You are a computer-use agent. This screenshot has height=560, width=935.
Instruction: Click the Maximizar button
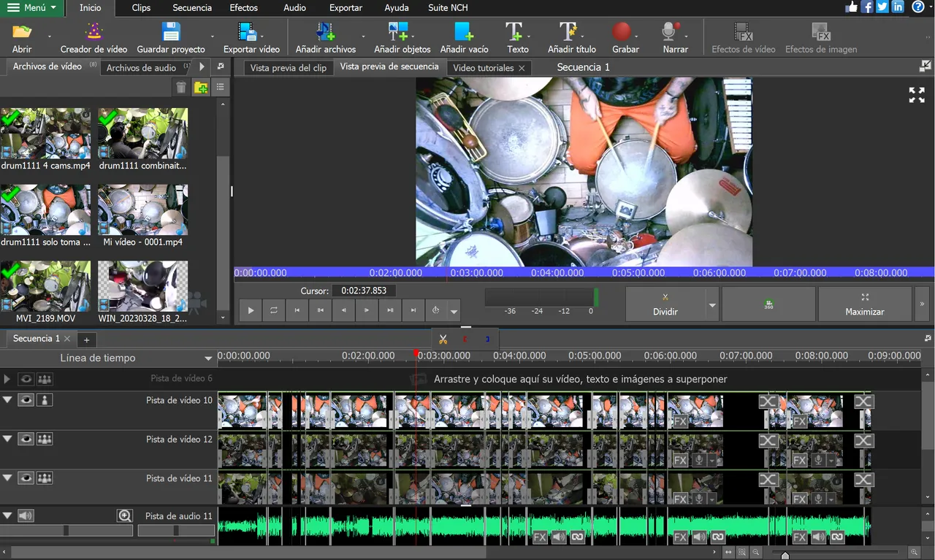[x=864, y=304]
